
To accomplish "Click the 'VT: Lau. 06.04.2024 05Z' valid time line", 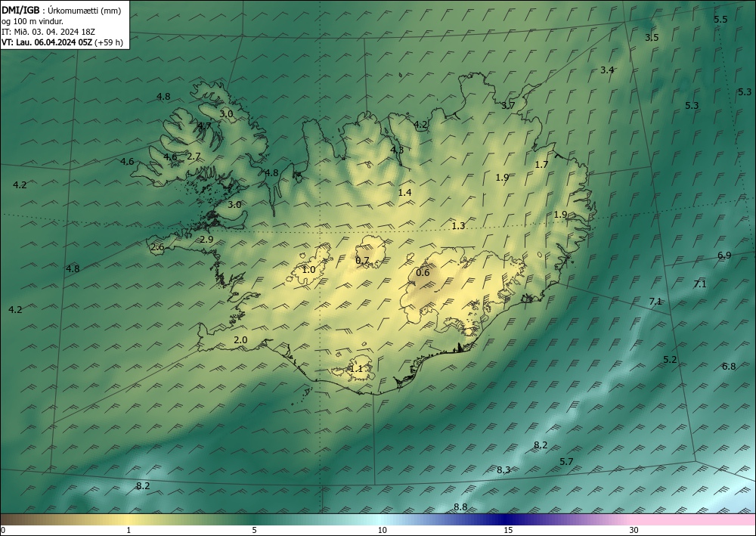I will (x=47, y=42).
